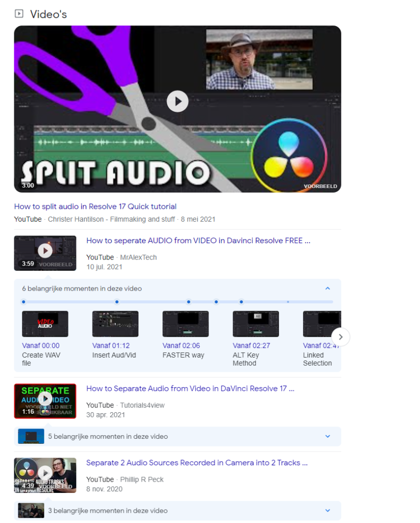This screenshot has height=523, width=420.
Task: Open 'Separate 2 Audio Sources Recorded in Camera' link
Action: coord(197,463)
